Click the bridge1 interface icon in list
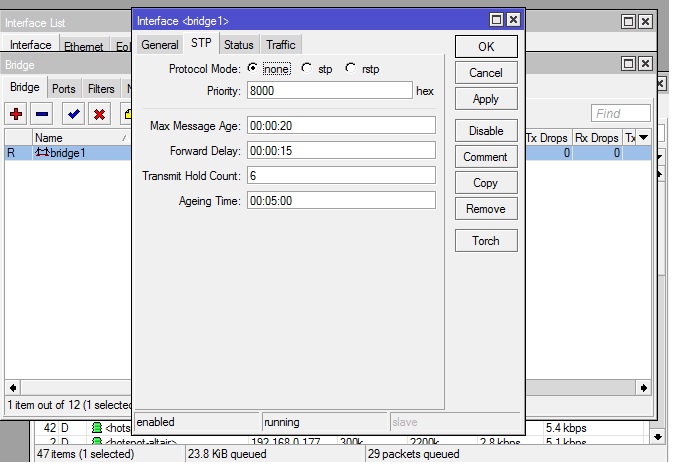673x475 pixels. [x=42, y=152]
